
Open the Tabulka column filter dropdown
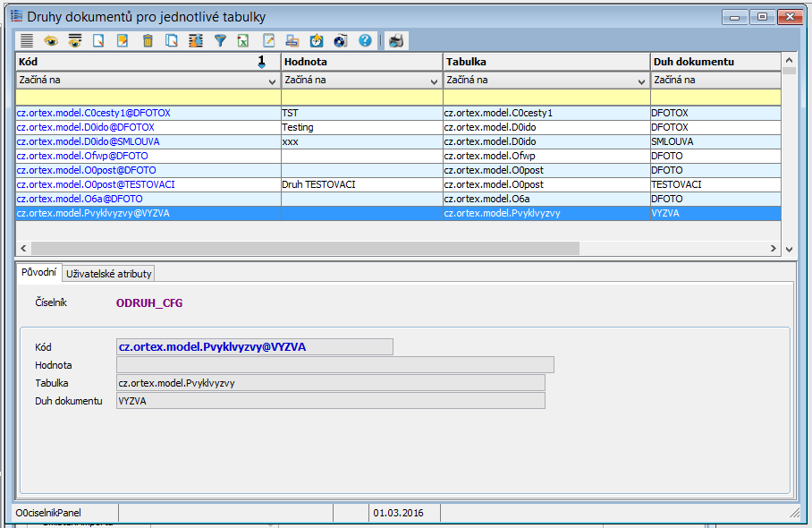point(641,80)
